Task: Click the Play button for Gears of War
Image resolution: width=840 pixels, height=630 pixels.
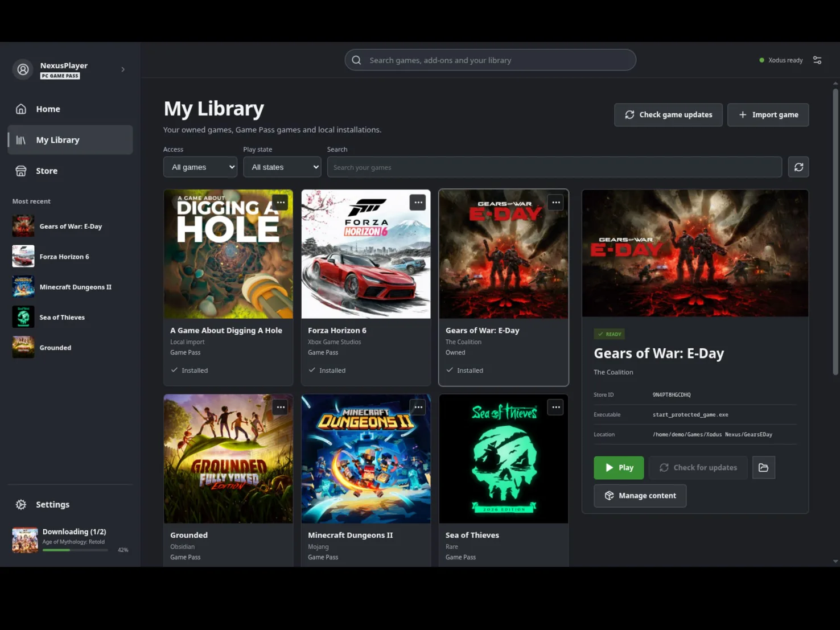Action: pos(619,467)
